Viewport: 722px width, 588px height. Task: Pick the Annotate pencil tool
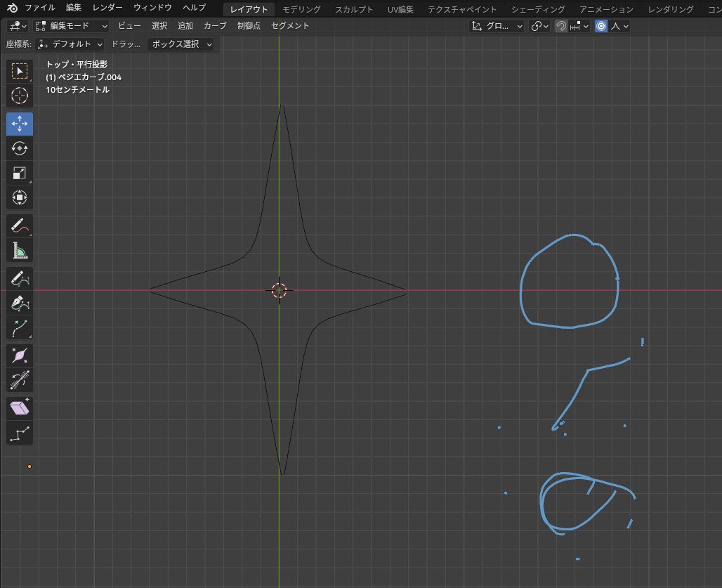pyautogui.click(x=20, y=226)
